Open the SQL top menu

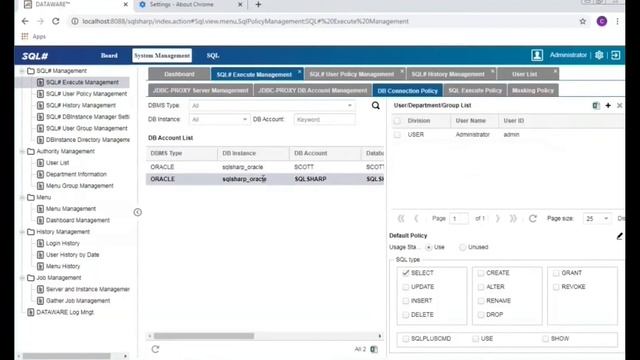point(213,56)
